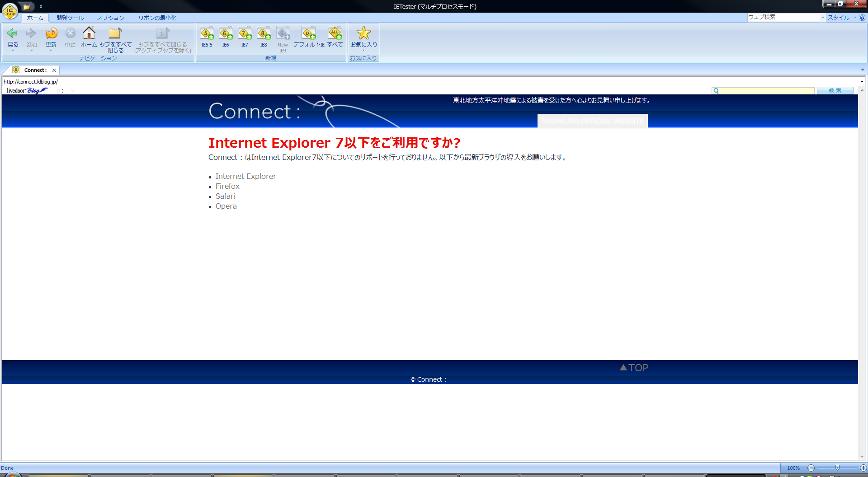
Task: Click the address bar URL field
Action: [x=429, y=82]
